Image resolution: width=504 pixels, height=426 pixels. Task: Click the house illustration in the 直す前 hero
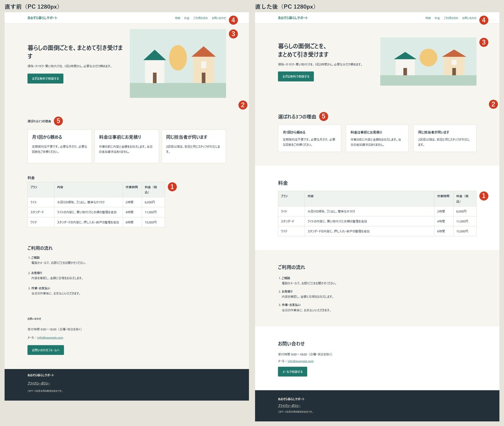point(178,63)
